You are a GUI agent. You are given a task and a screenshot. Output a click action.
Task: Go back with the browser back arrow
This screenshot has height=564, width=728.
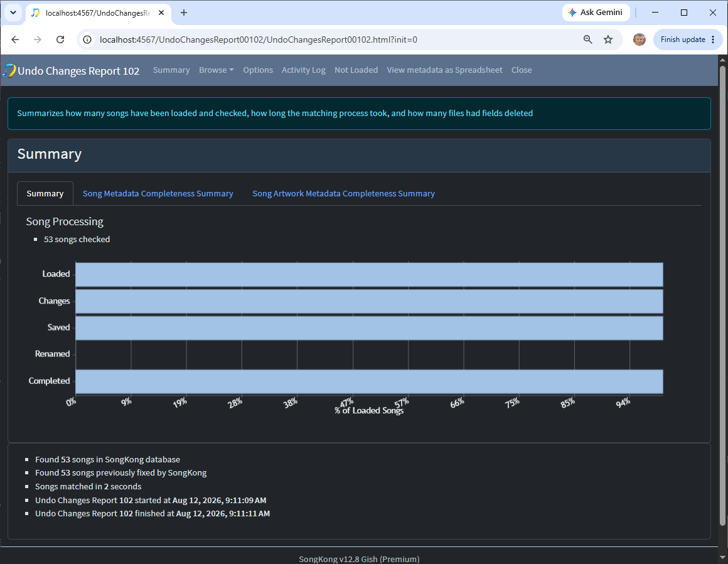pyautogui.click(x=15, y=40)
